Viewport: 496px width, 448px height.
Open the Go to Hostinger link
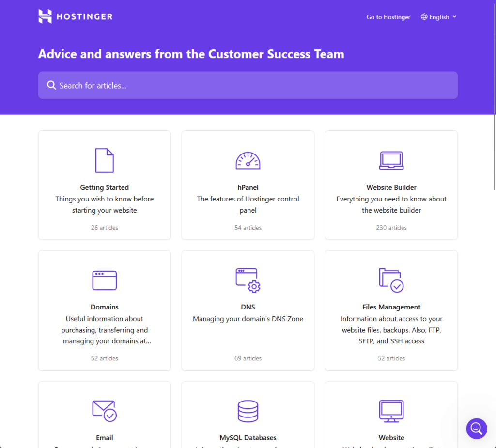[388, 17]
